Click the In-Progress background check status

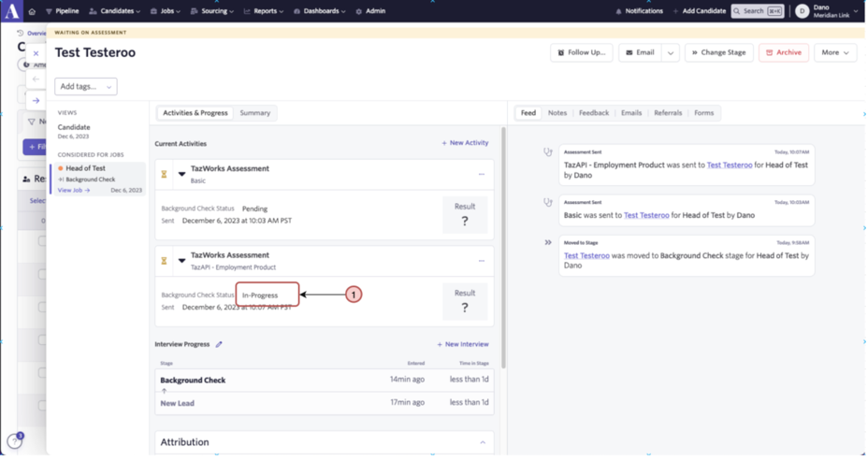(260, 295)
